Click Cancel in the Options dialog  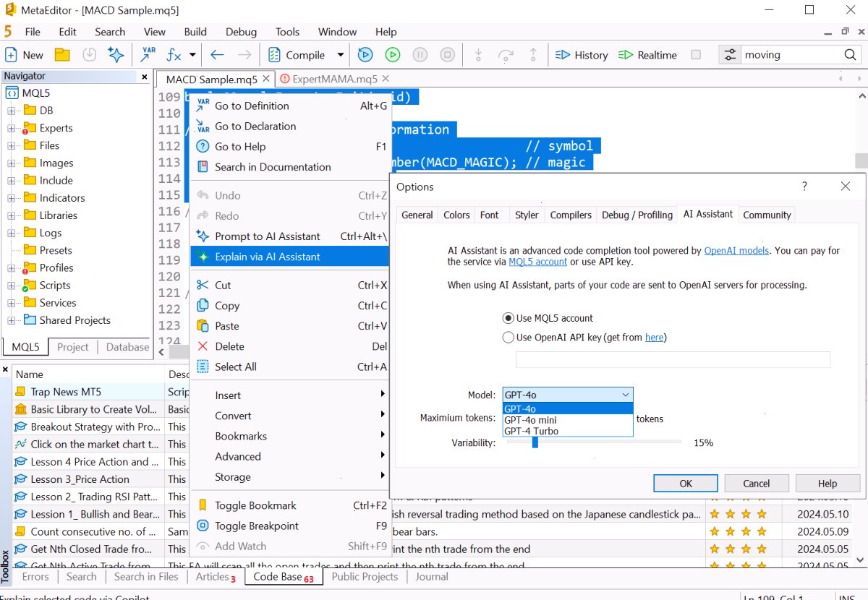pos(757,484)
